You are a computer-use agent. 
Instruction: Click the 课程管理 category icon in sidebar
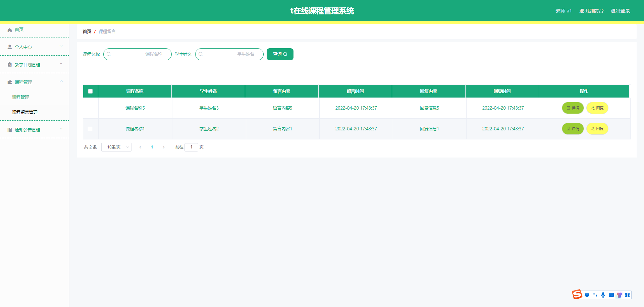(9, 82)
